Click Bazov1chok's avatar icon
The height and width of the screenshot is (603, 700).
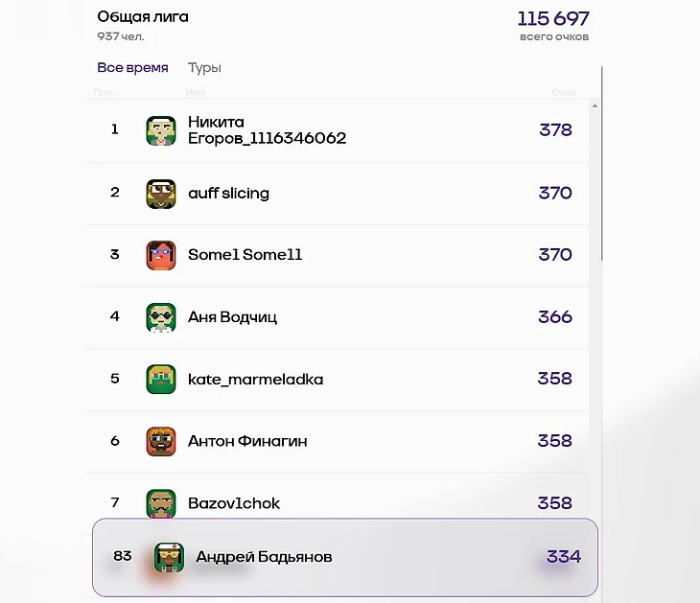click(x=161, y=503)
